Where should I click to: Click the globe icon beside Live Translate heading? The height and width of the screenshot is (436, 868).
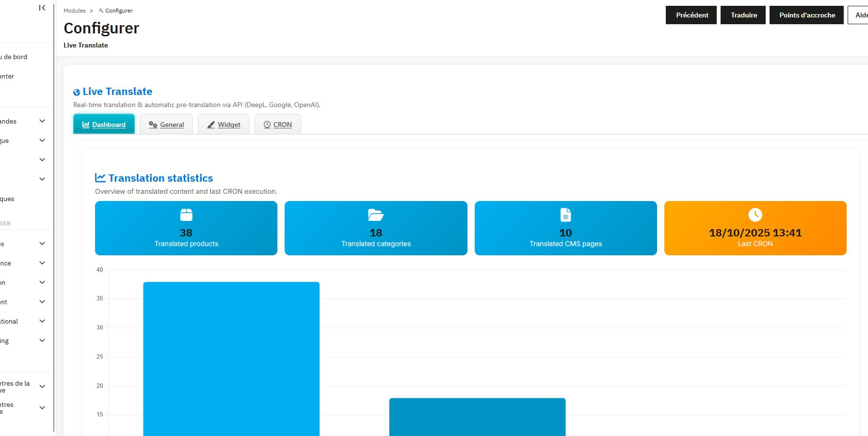tap(77, 93)
